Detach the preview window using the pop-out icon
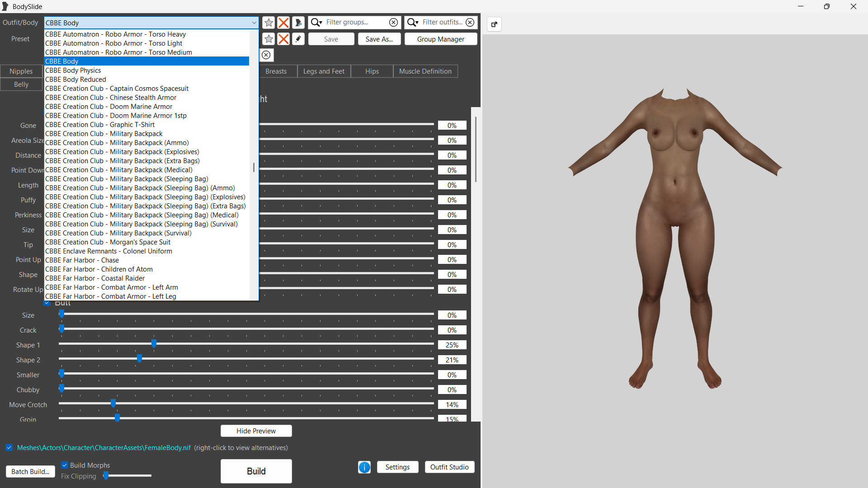 [494, 24]
